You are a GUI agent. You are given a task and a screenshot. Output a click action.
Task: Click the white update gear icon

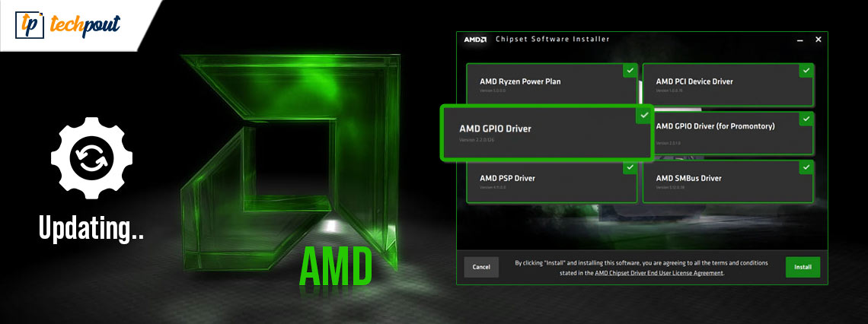[92, 158]
